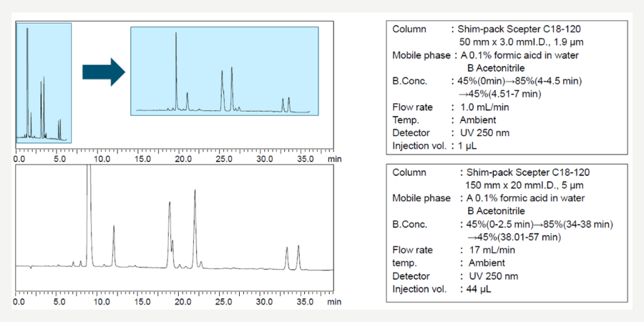Click the '1 µL' injection volume value
This screenshot has width=644, height=322.
click(x=467, y=145)
